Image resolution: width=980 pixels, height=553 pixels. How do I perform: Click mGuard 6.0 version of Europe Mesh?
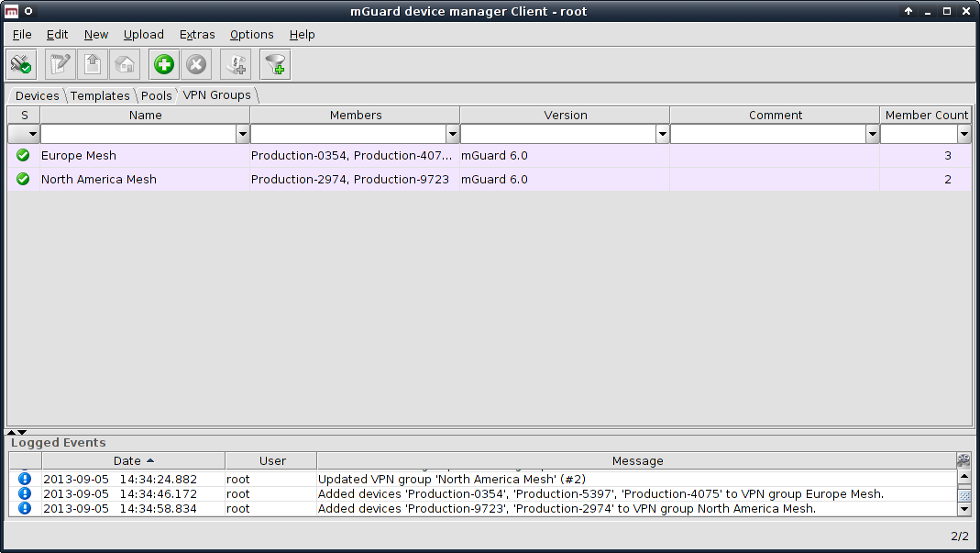[x=565, y=155]
